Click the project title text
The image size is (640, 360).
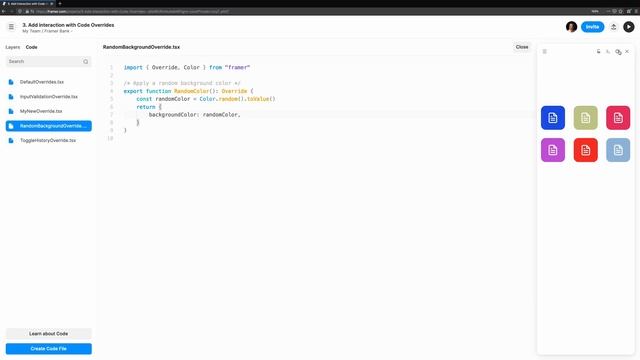68,25
